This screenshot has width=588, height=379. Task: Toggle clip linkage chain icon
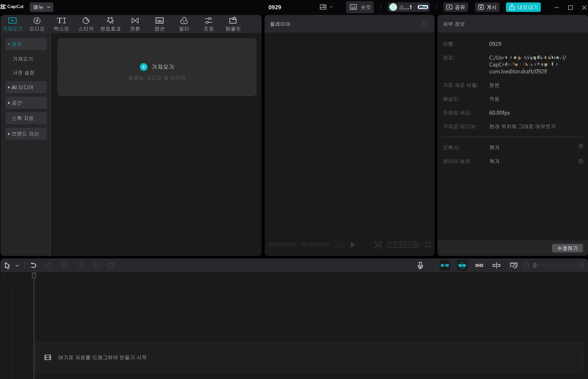(479, 265)
